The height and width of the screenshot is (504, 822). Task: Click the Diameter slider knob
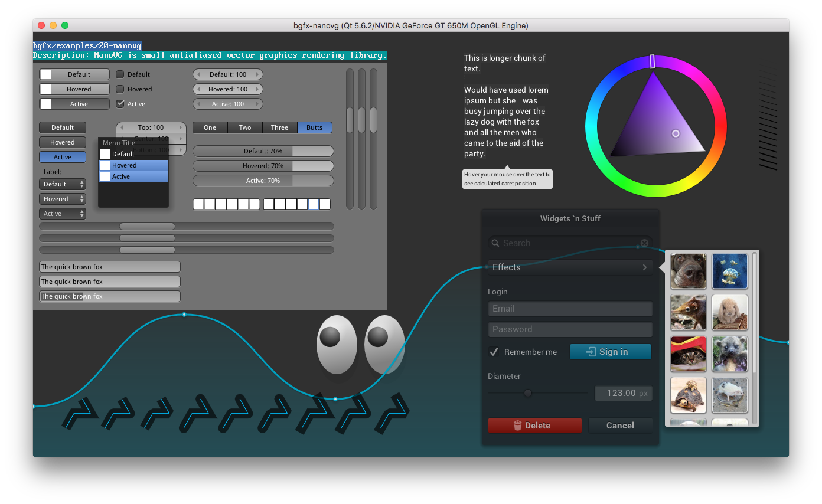pyautogui.click(x=528, y=393)
